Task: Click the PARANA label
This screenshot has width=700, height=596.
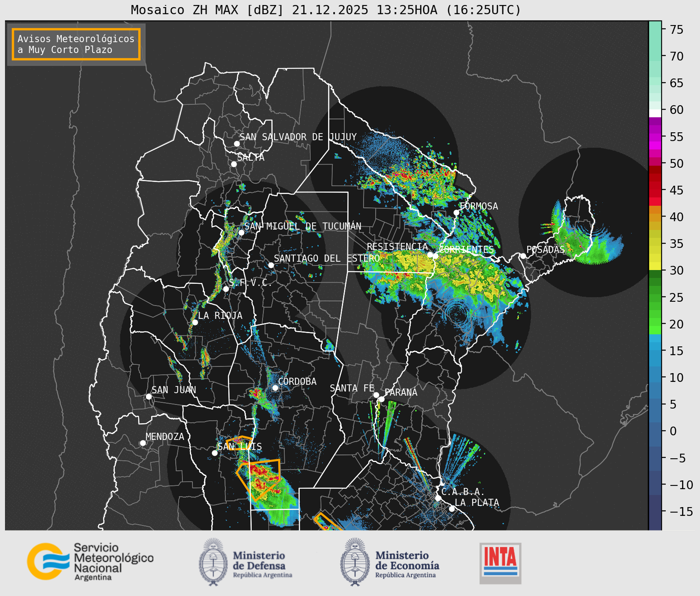Action: tap(401, 392)
